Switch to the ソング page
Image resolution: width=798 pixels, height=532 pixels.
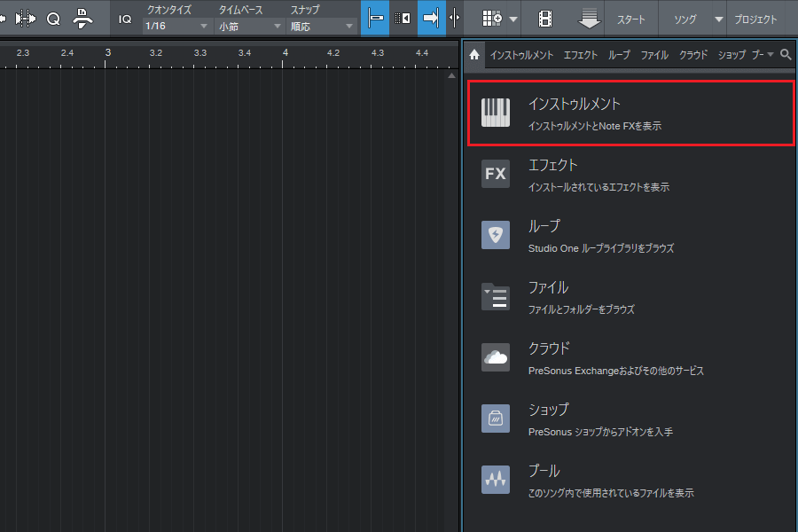685,20
